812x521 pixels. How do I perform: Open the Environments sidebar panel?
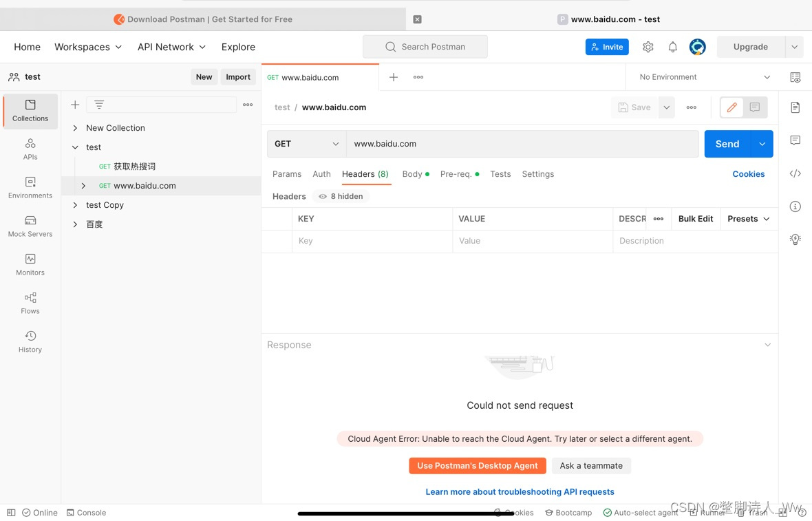coord(30,187)
